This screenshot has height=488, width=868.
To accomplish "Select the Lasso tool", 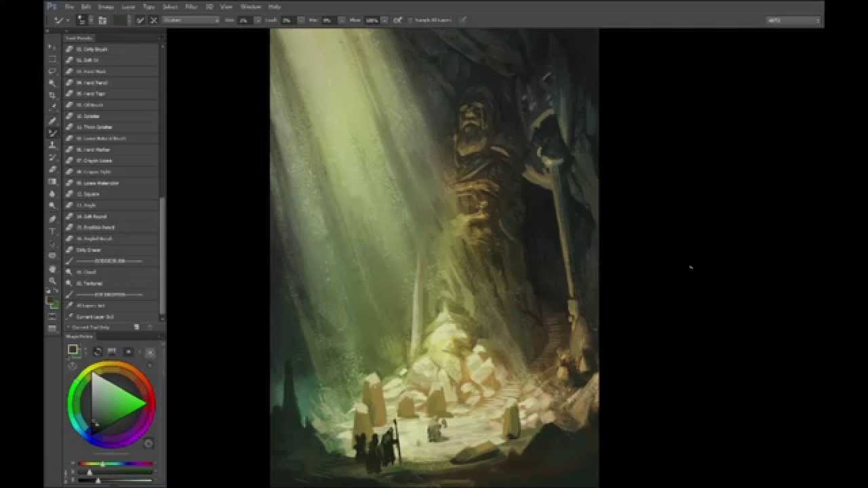I will coord(52,70).
